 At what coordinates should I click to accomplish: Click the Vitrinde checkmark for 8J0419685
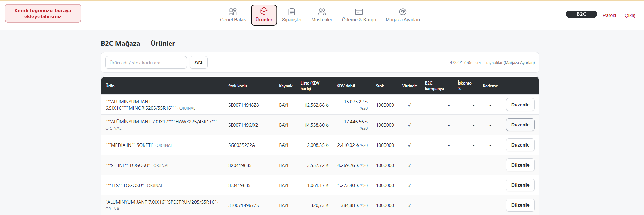point(409,185)
